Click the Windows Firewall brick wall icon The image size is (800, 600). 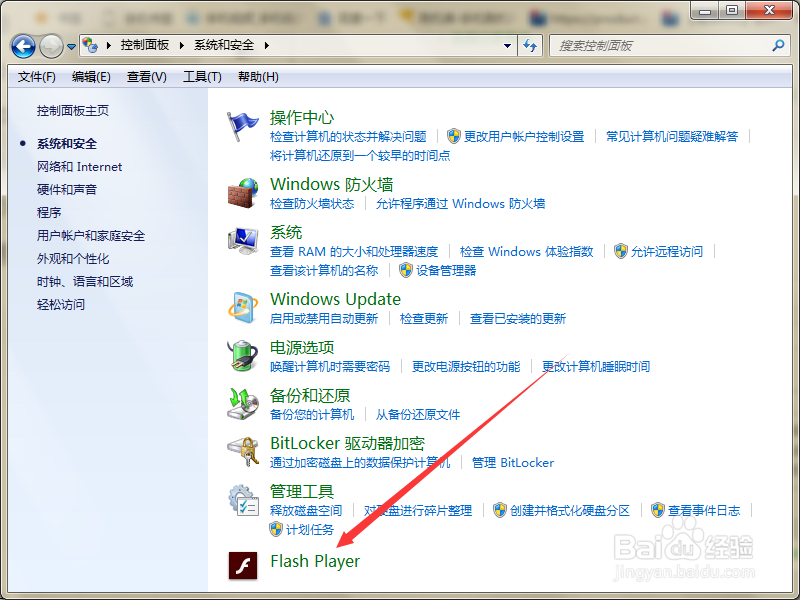pos(242,193)
